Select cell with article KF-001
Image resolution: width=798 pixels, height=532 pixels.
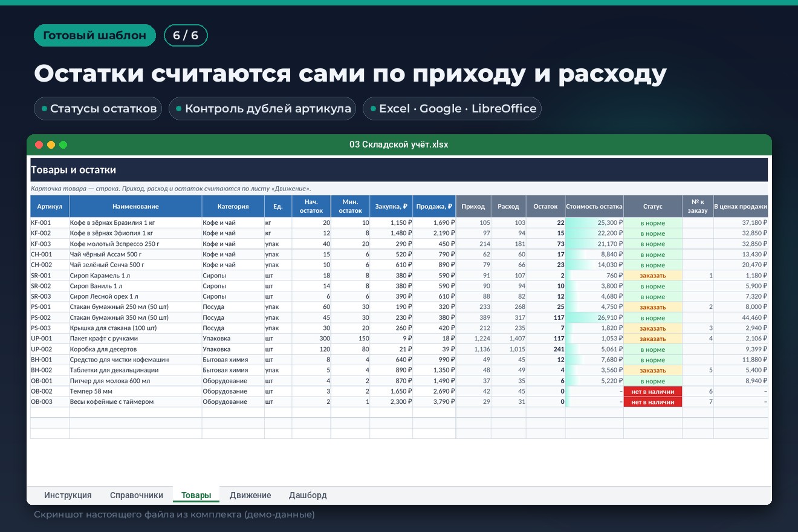[50, 222]
